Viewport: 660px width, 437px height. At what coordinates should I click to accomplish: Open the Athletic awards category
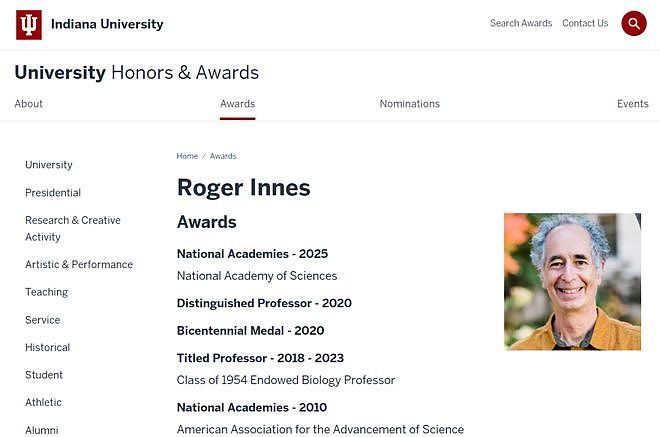(43, 402)
